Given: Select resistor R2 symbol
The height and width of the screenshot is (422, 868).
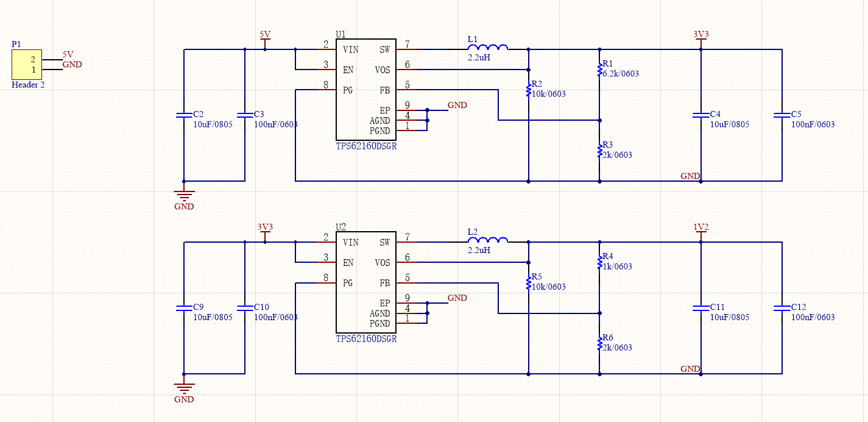Looking at the screenshot, I should (x=528, y=90).
